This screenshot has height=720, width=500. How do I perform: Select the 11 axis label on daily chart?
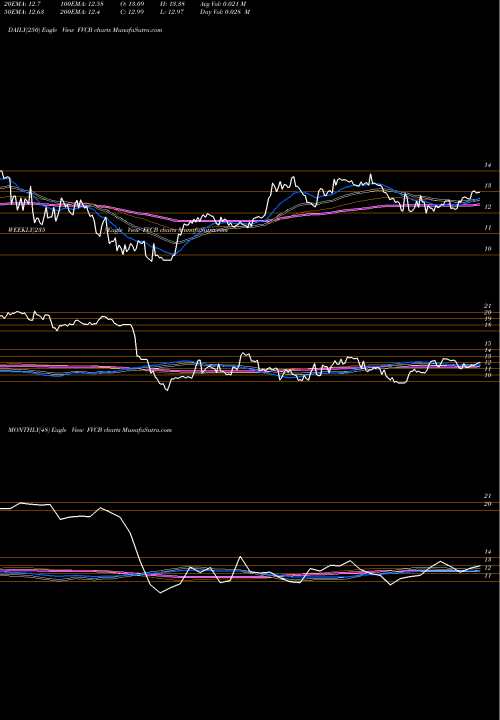coord(488,227)
